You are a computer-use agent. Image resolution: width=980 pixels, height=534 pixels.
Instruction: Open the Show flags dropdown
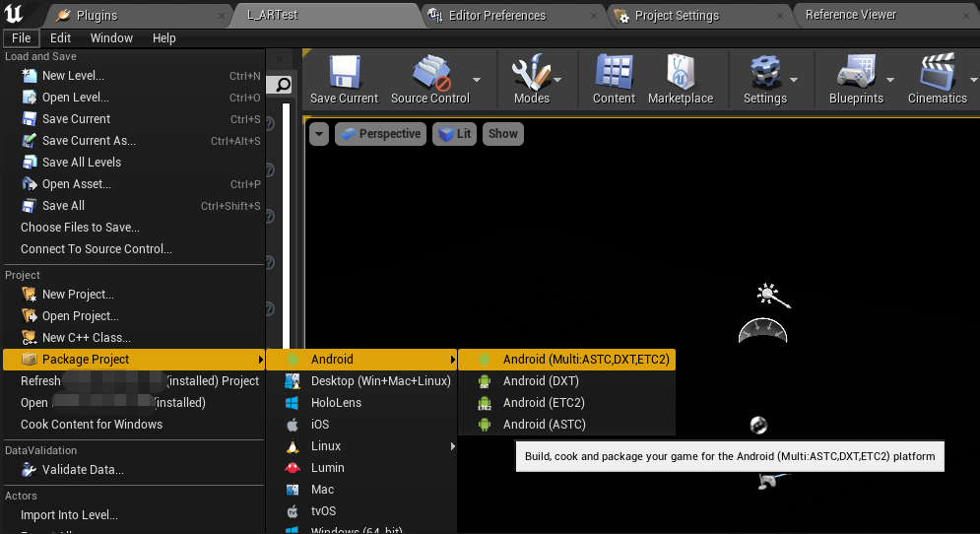point(503,134)
